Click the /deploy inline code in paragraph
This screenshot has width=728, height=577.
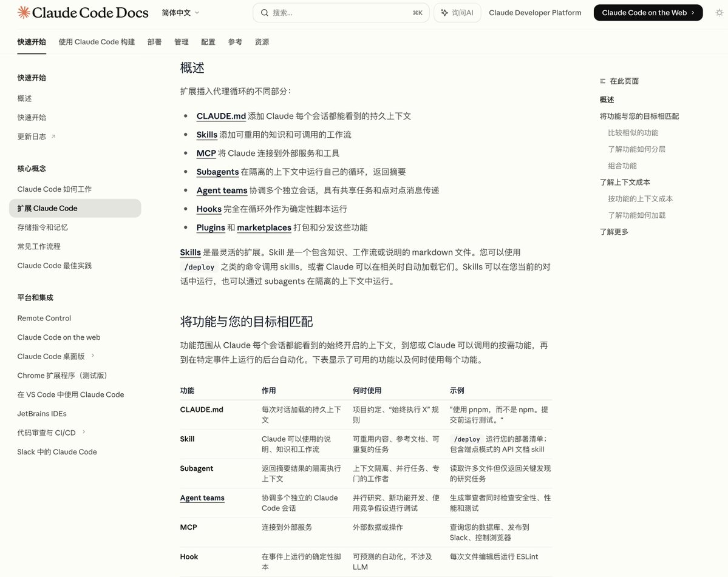[199, 267]
